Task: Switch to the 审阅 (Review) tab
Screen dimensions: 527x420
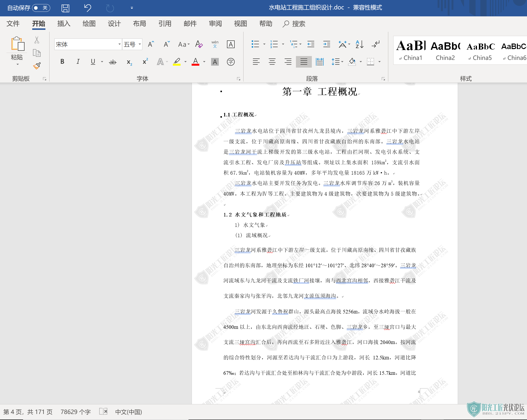Action: [x=215, y=24]
